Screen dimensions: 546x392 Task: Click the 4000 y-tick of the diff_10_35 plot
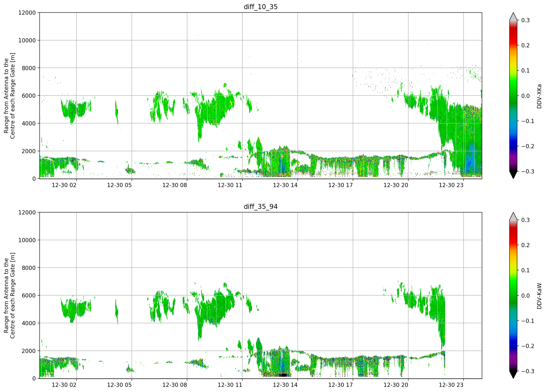coord(29,123)
